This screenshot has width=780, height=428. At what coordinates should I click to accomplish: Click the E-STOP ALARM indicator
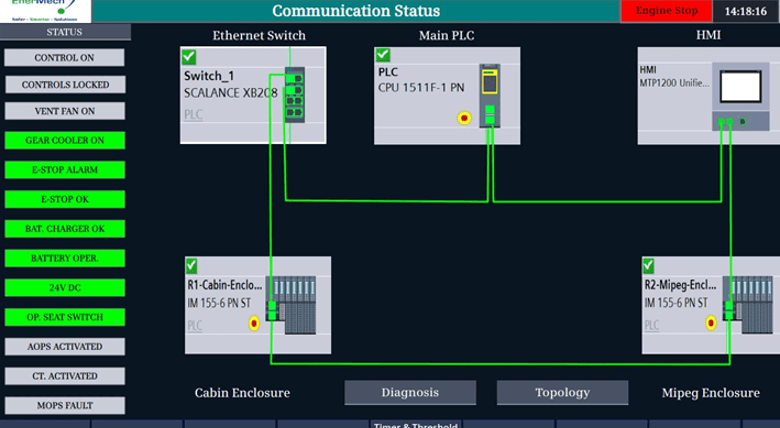(x=64, y=170)
